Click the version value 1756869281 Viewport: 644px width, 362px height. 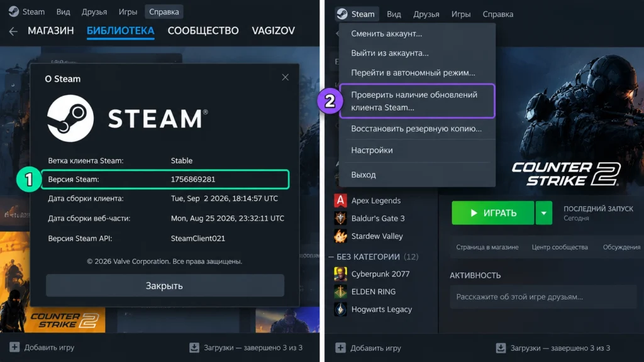coord(193,179)
